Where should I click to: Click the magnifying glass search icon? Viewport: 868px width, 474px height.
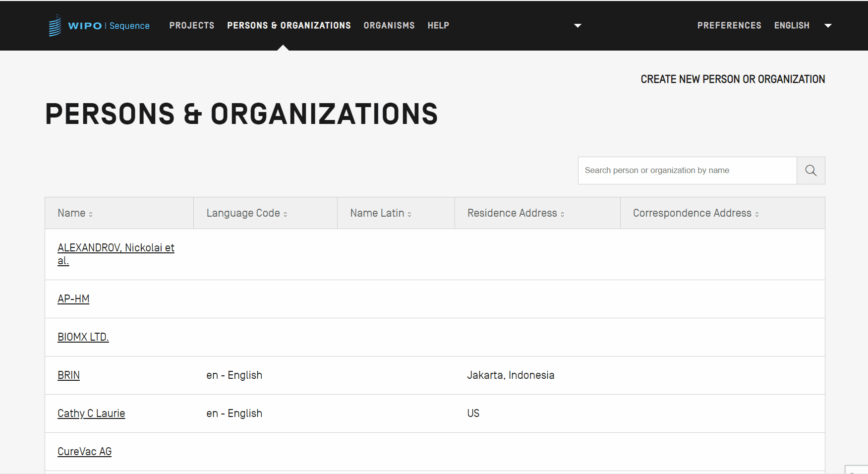[x=810, y=171]
